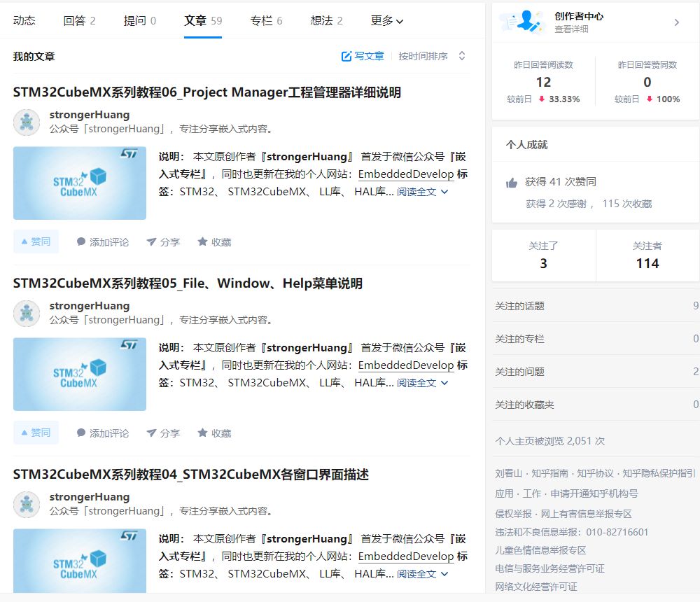Screen dimensions: 700x602
Task: Upvote 赞同 on the 教程06 article
Action: [x=36, y=241]
